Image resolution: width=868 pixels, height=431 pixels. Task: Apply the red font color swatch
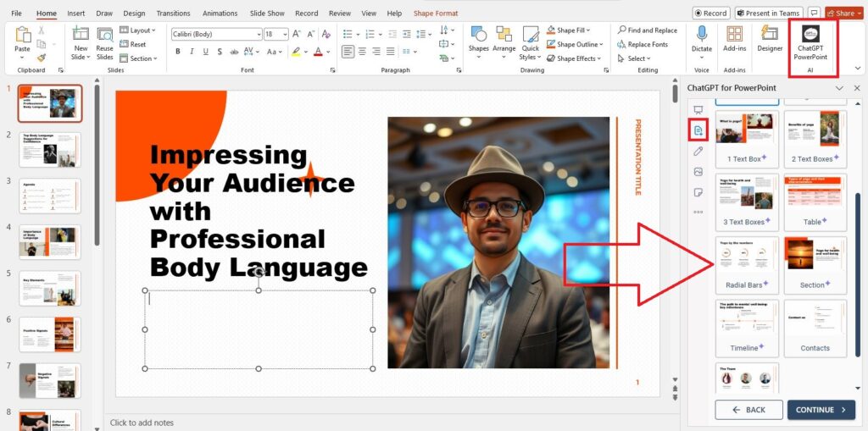318,52
